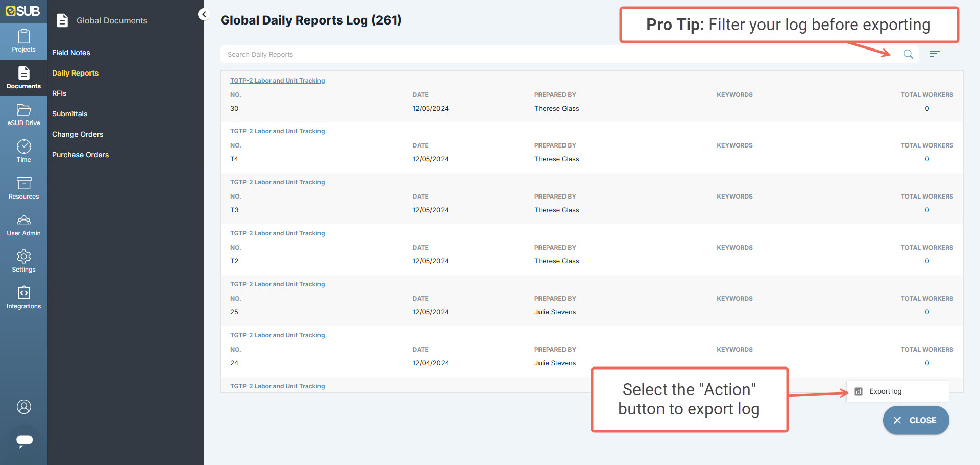Select Daily Reports in document menu
The image size is (980, 465).
[75, 73]
